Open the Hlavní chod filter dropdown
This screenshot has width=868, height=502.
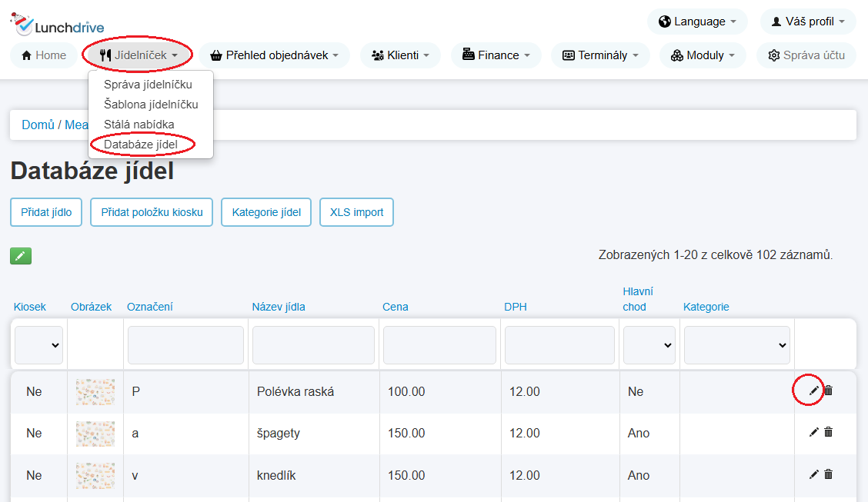pos(649,345)
